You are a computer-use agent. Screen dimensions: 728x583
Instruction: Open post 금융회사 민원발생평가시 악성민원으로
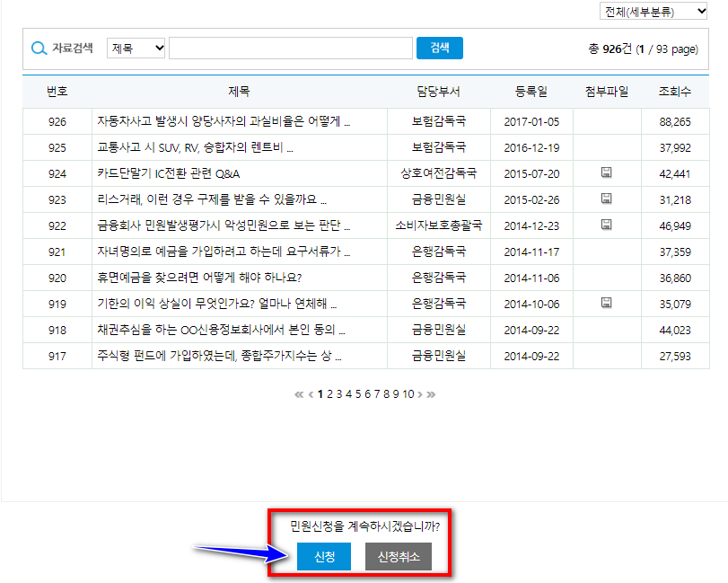224,225
